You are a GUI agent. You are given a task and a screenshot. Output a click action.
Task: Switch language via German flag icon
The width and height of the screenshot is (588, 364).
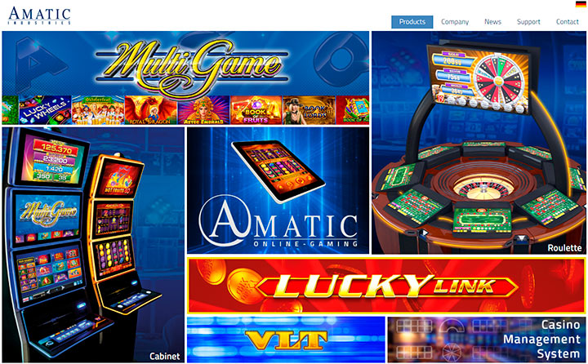[x=581, y=4]
